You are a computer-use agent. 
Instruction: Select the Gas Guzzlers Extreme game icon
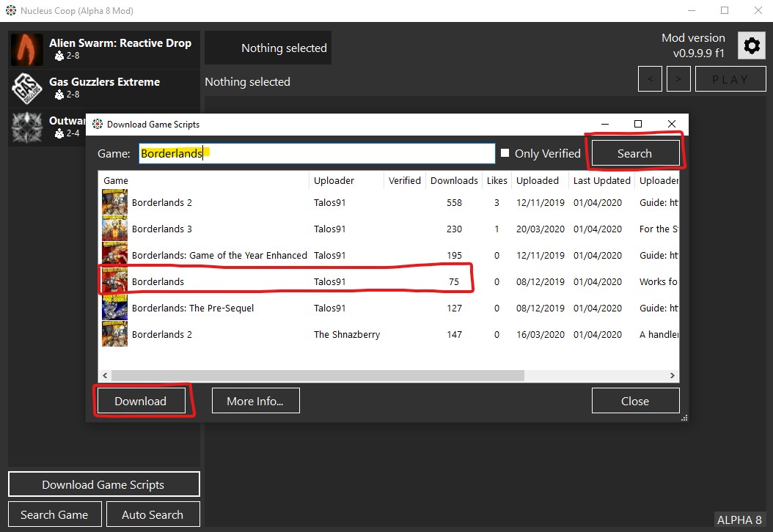[27, 89]
